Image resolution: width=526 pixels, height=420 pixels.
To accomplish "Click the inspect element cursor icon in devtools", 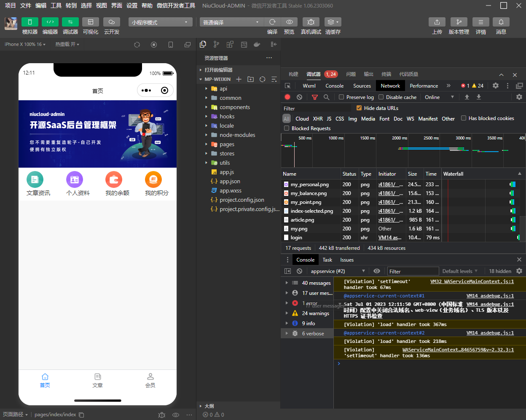I will pyautogui.click(x=287, y=86).
